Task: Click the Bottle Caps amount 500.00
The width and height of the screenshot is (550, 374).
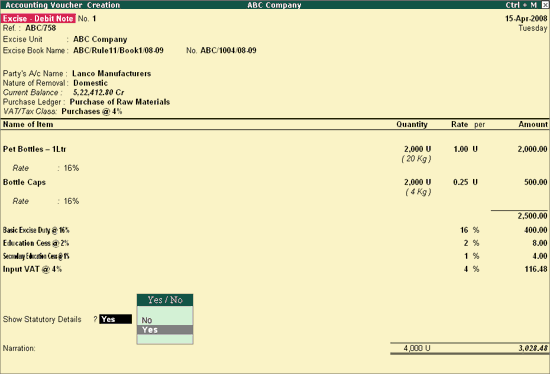Action: (x=536, y=182)
